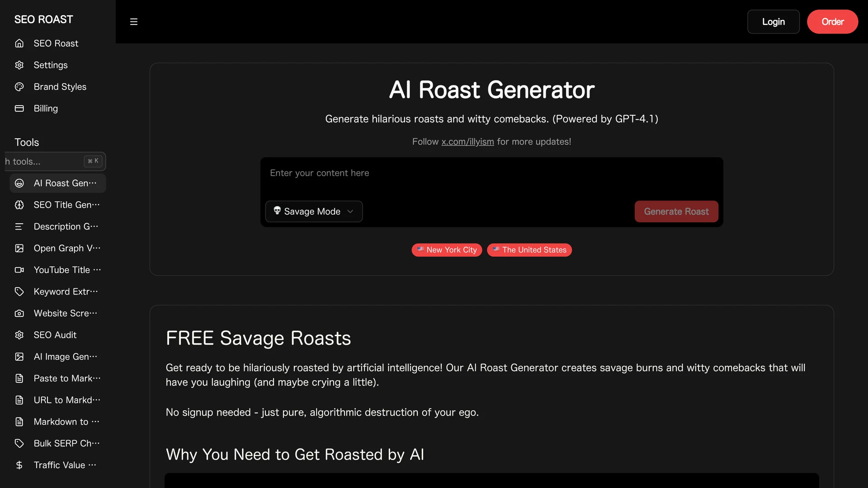The image size is (868, 488).
Task: Open AI Image Gen… from the tools list
Action: 57,357
